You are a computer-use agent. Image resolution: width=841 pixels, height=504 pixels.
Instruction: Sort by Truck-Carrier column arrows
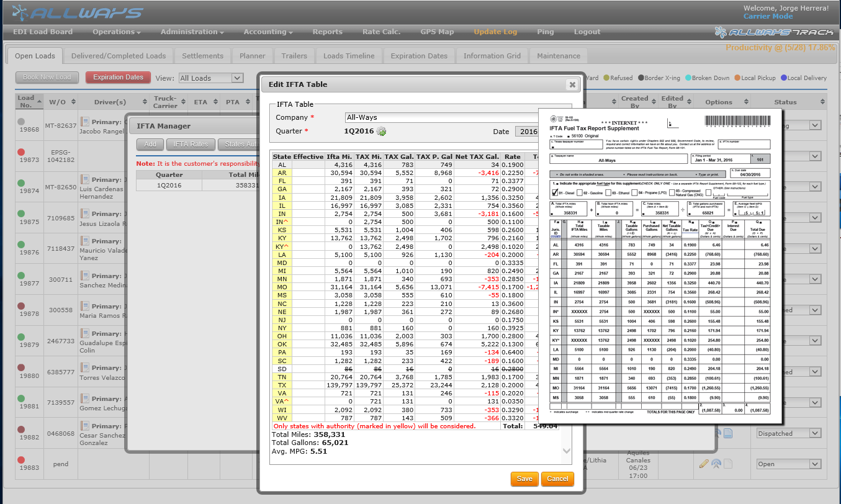(182, 102)
